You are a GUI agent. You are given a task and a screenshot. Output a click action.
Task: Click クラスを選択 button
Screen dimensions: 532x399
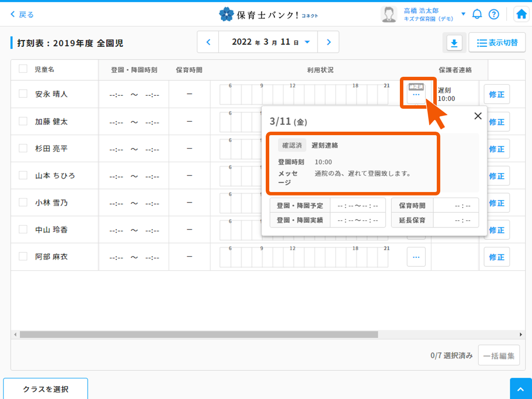45,389
